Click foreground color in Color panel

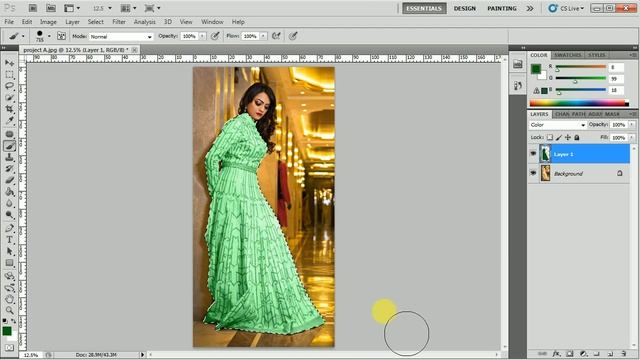536,69
